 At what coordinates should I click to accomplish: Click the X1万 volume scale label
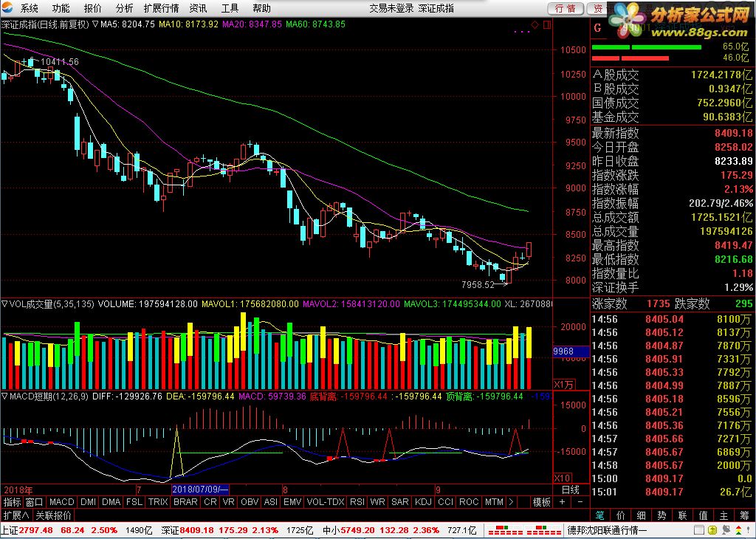(x=563, y=384)
